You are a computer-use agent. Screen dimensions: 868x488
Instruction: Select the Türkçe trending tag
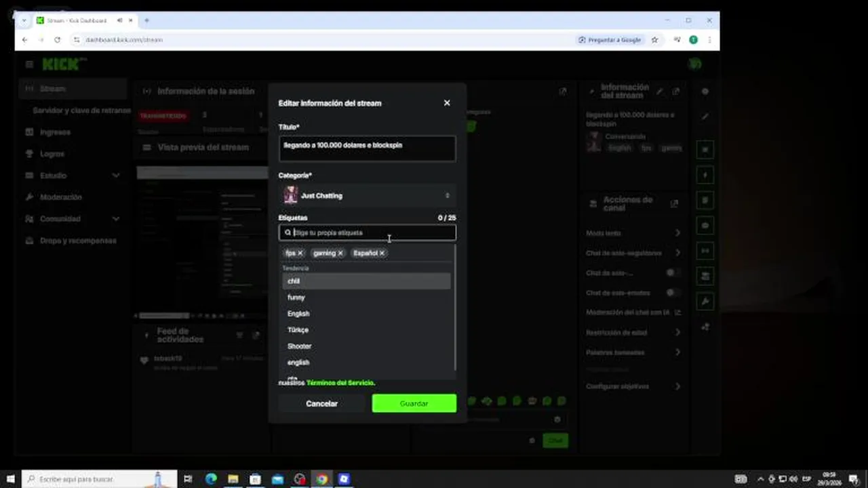coord(366,329)
